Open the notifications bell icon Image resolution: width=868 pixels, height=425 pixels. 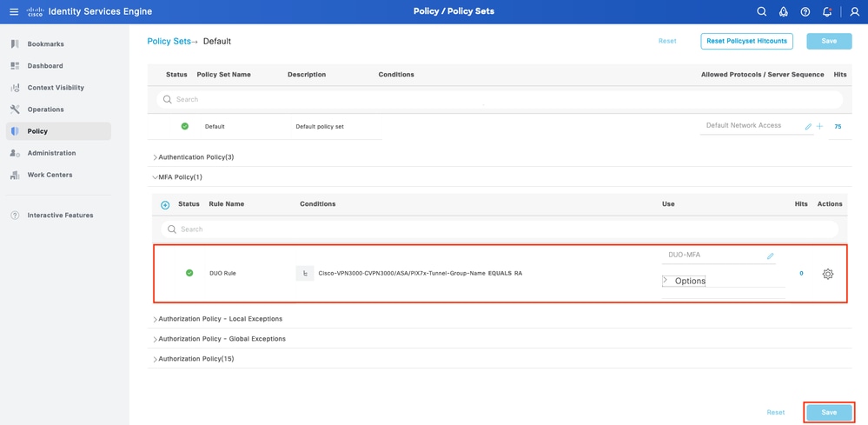pos(827,11)
